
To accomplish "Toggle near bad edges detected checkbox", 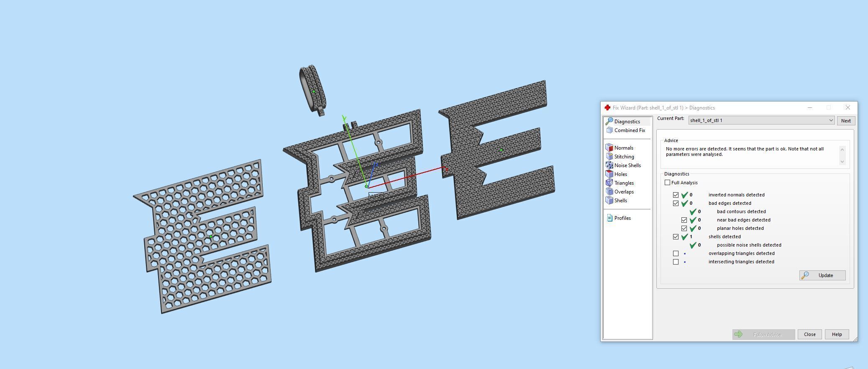I will 684,220.
